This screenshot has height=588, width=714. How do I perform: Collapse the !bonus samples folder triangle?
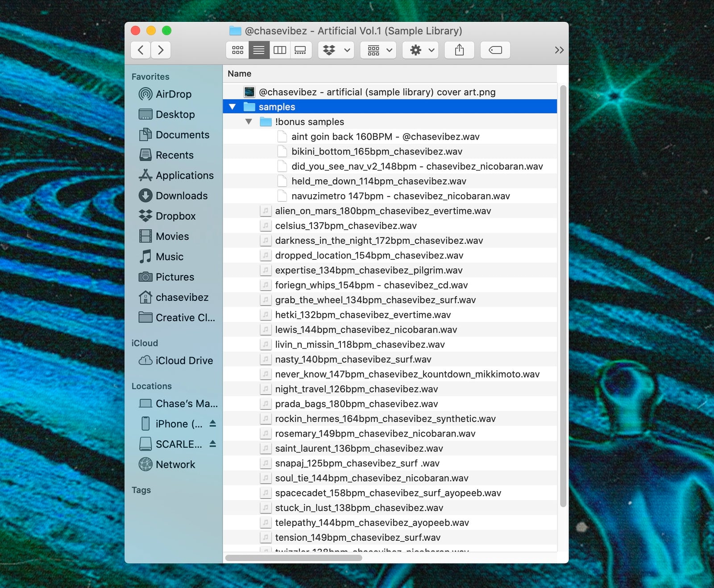pyautogui.click(x=249, y=121)
